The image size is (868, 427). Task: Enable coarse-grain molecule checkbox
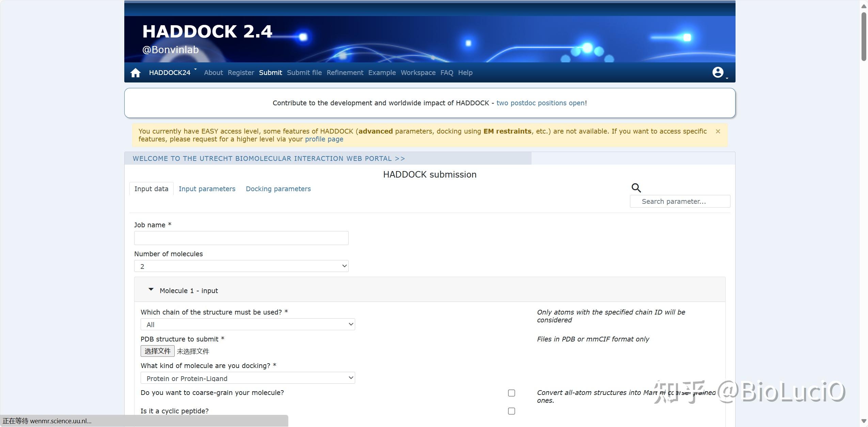tap(511, 393)
